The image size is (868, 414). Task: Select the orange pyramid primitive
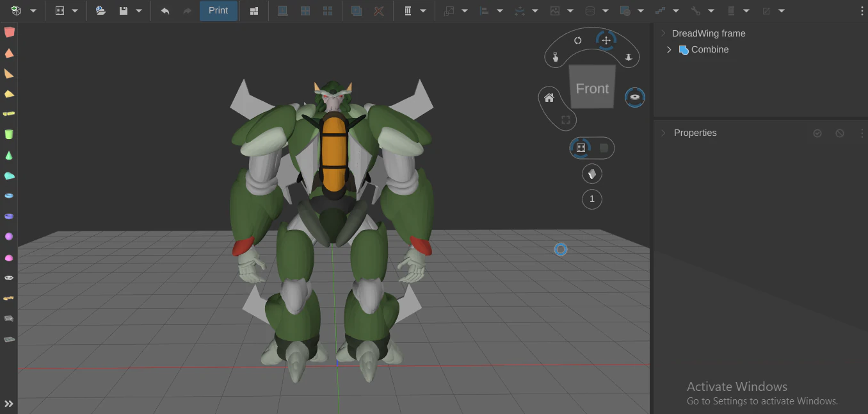tap(9, 53)
